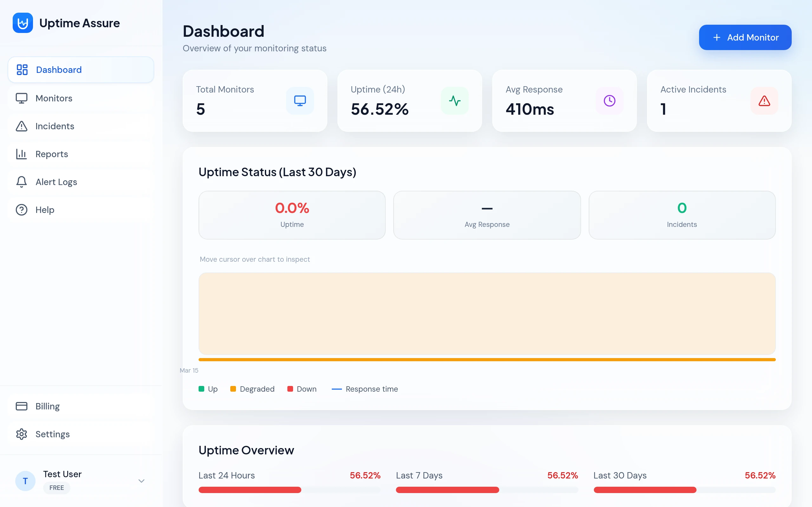The image size is (812, 507).
Task: Click the Uptime Assure logo icon
Action: 22,22
